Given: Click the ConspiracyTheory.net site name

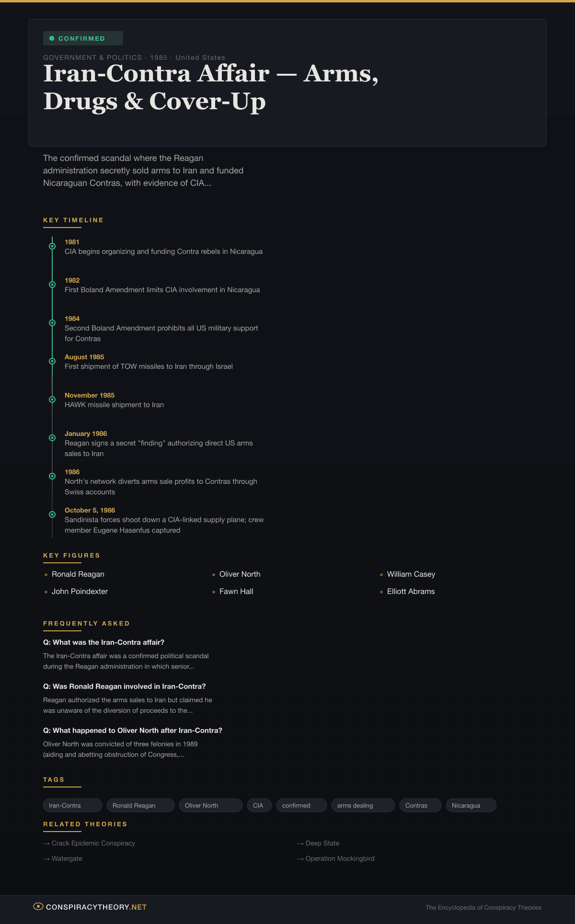Looking at the screenshot, I should (96, 907).
